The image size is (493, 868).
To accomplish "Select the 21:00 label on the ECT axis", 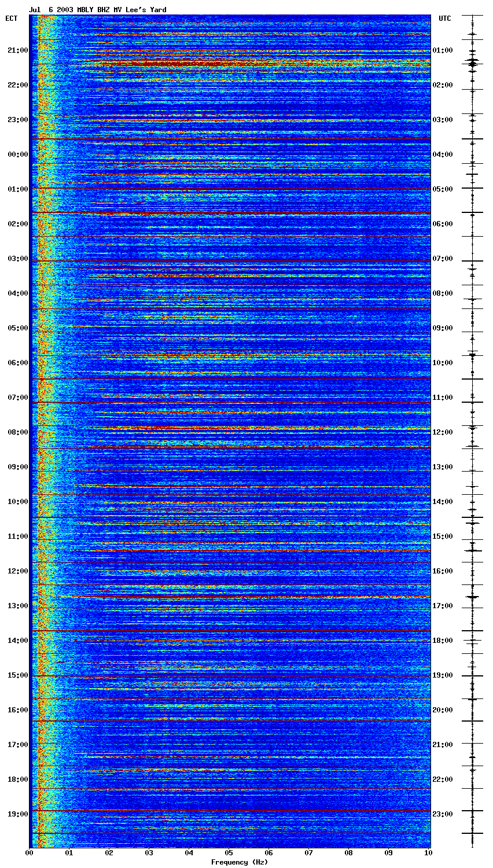I will pos(18,50).
